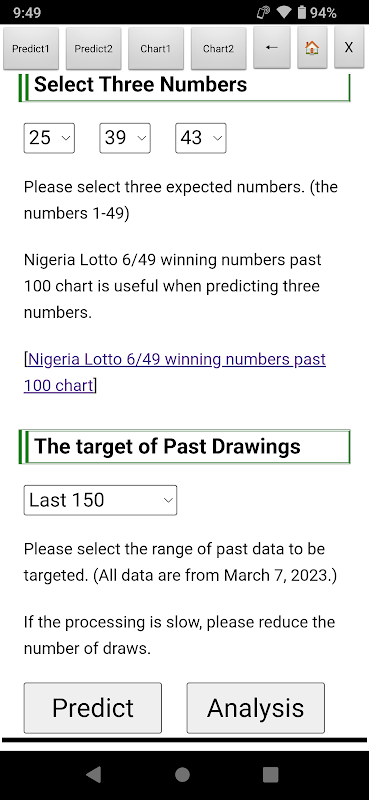Screen dimensions: 369x800
Task: Follow the Nigeria Lotto 6/49 past 100 chart link
Action: click(x=175, y=372)
